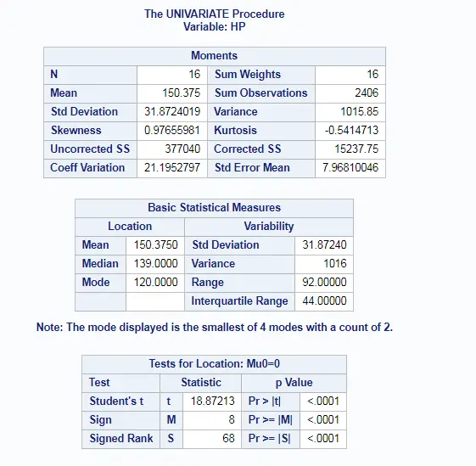Viewport: 476px width, 466px height.
Task: Click the "Pr > |t|" label
Action: [265, 401]
